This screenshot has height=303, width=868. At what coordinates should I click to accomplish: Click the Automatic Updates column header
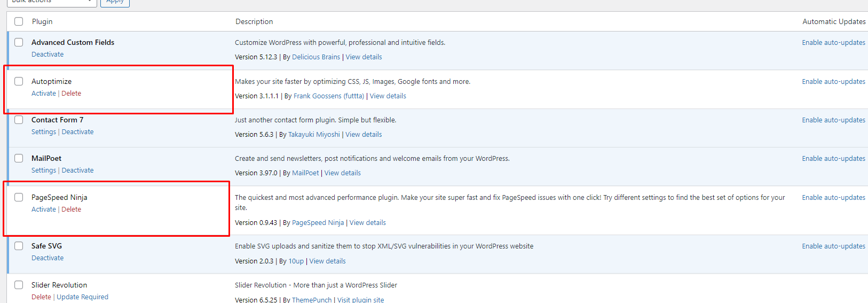[x=834, y=21]
